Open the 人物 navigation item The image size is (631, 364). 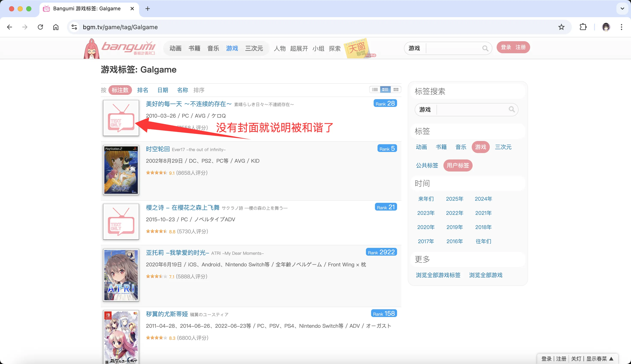280,48
